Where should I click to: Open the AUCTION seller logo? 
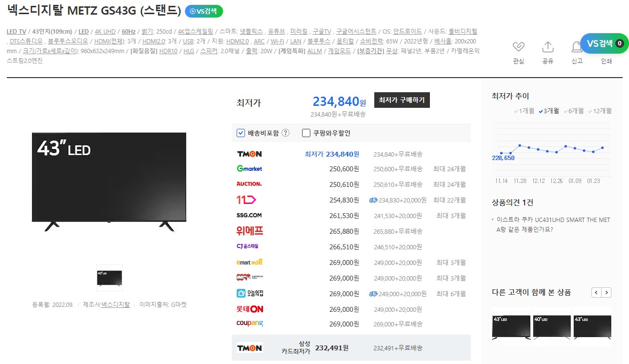tap(249, 184)
